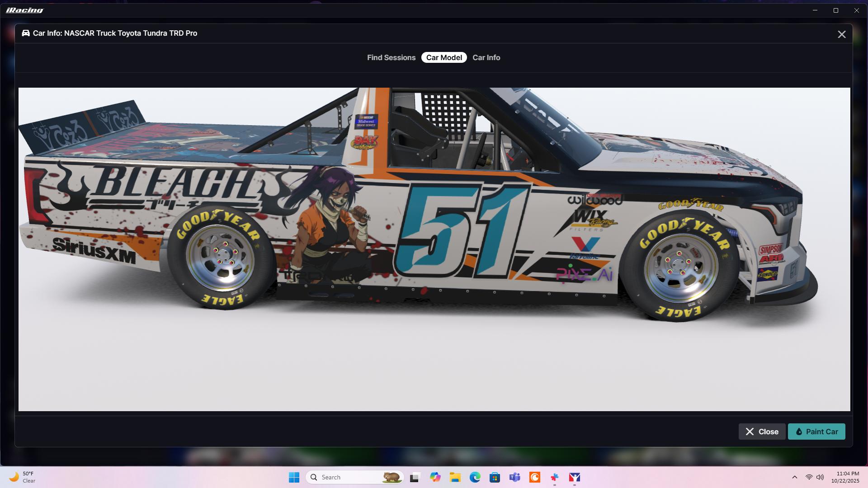Viewport: 868px width, 488px height.
Task: Close the Car Info dialog with the X icon
Action: point(841,34)
